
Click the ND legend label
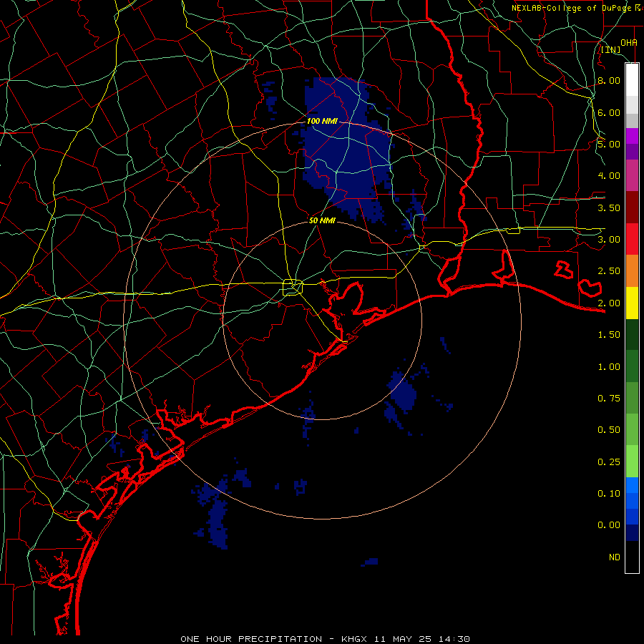[615, 557]
